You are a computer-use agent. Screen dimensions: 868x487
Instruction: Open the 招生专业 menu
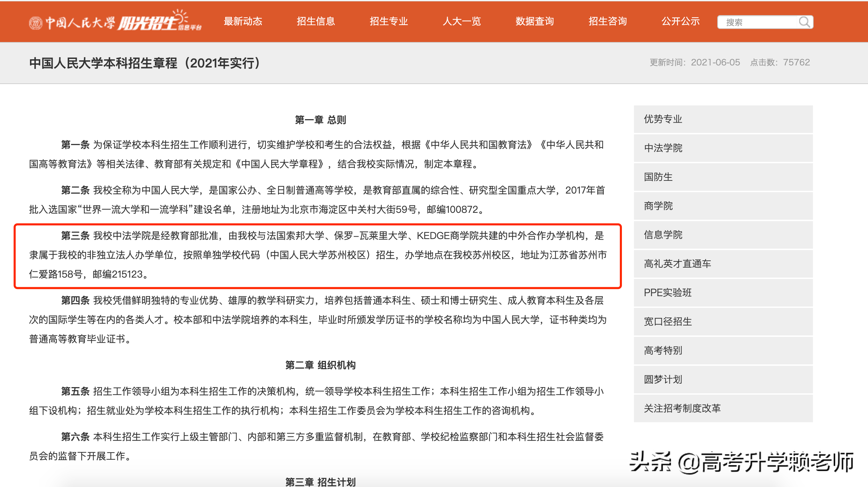click(389, 21)
